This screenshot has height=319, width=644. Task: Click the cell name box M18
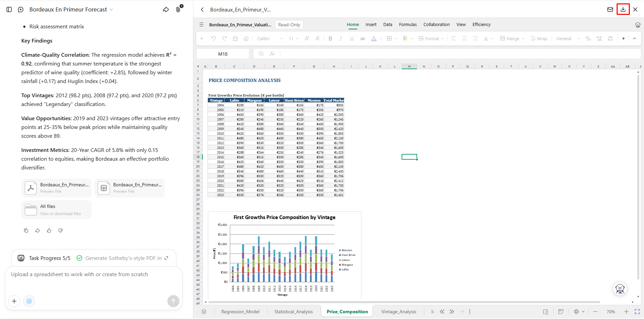pyautogui.click(x=223, y=54)
